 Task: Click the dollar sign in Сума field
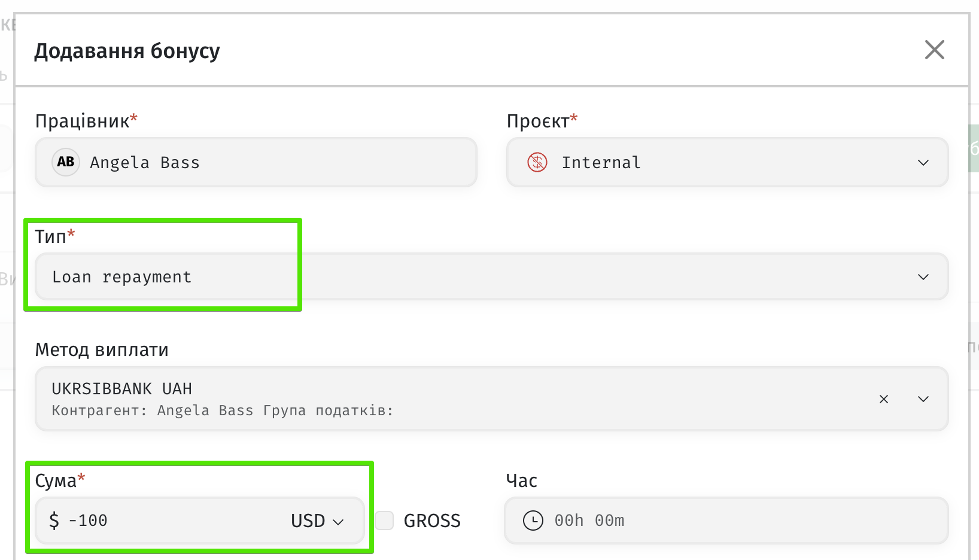click(54, 521)
